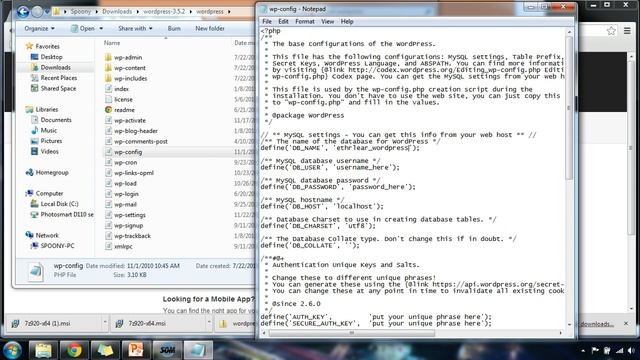Open Shared Space in Favorites
The width and height of the screenshot is (640, 360).
(x=58, y=88)
